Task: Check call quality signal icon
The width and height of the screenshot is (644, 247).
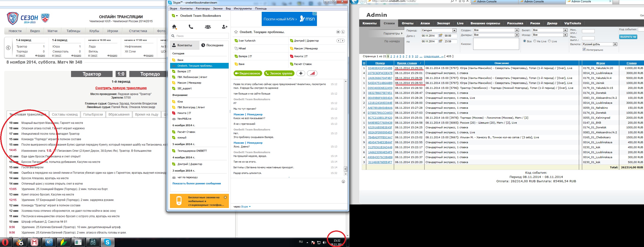Action: pyautogui.click(x=312, y=74)
